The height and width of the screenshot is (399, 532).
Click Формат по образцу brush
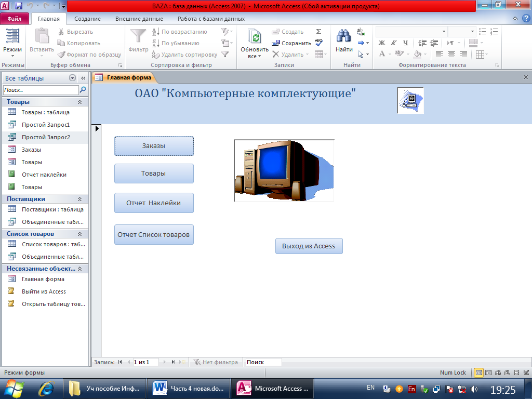[x=89, y=55]
